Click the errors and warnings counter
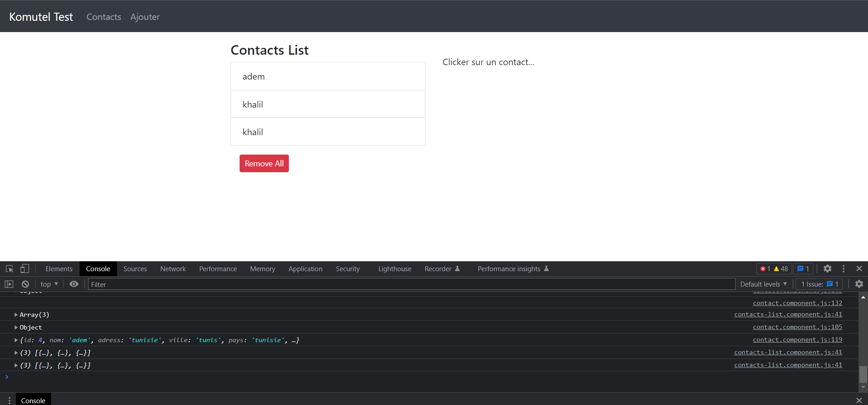This screenshot has width=868, height=405. [774, 268]
